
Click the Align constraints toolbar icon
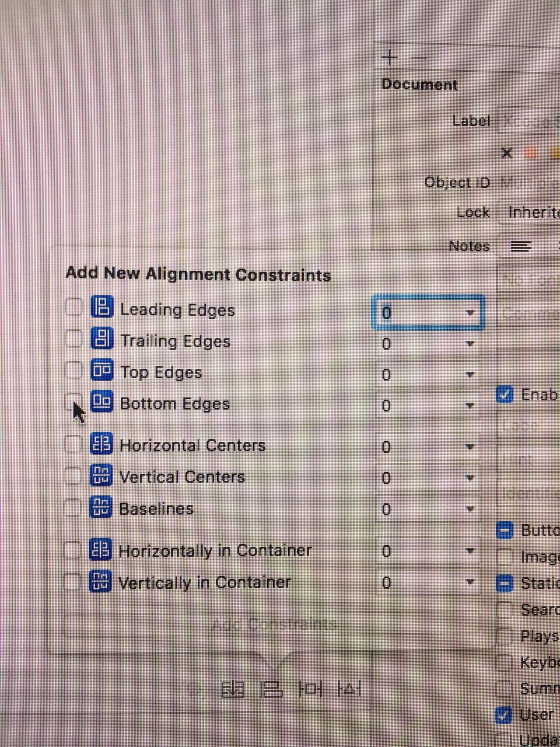271,690
